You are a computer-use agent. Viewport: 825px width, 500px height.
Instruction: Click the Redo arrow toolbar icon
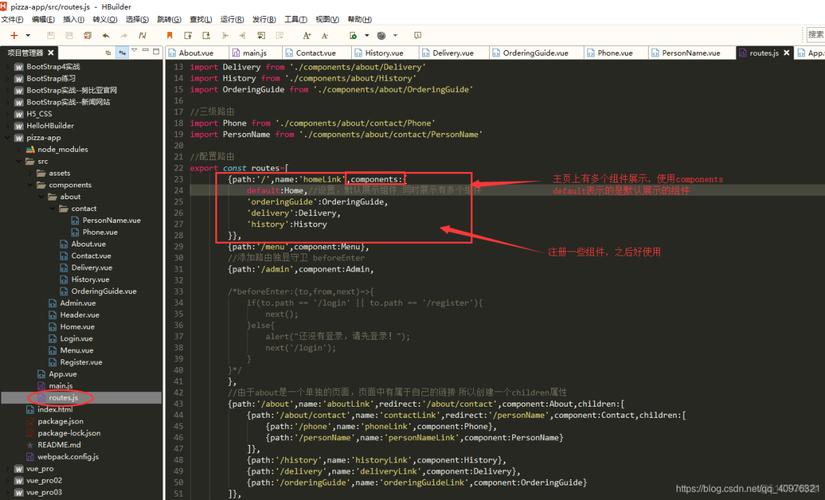coord(124,35)
